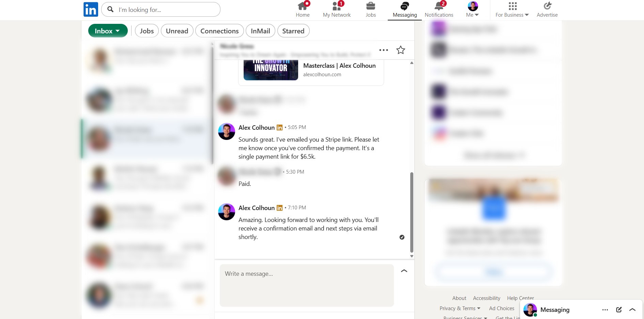This screenshot has height=319, width=644.
Task: Click the Accessibility footer link
Action: pyautogui.click(x=487, y=298)
